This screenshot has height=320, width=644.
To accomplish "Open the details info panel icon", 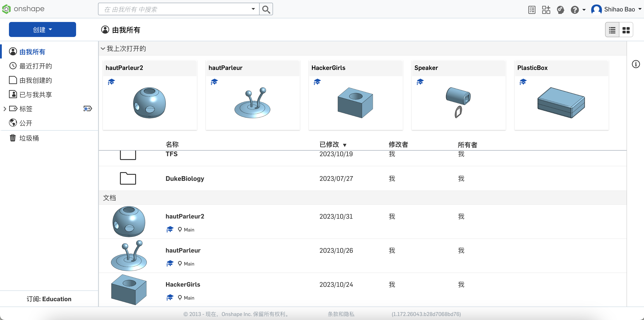I will (x=635, y=64).
